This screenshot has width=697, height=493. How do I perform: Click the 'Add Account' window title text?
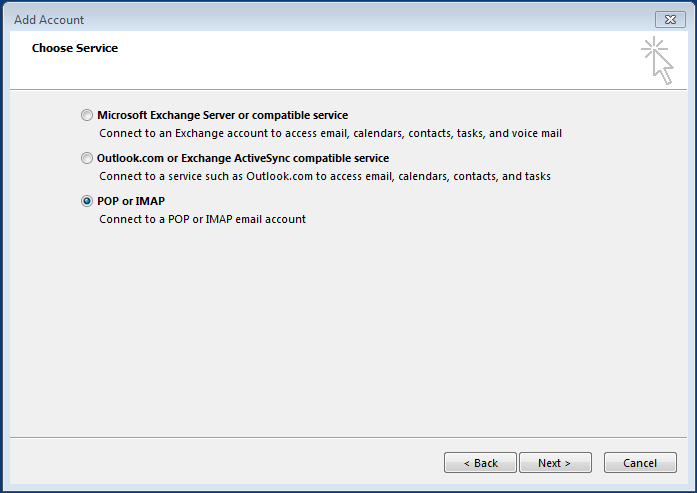(x=49, y=19)
